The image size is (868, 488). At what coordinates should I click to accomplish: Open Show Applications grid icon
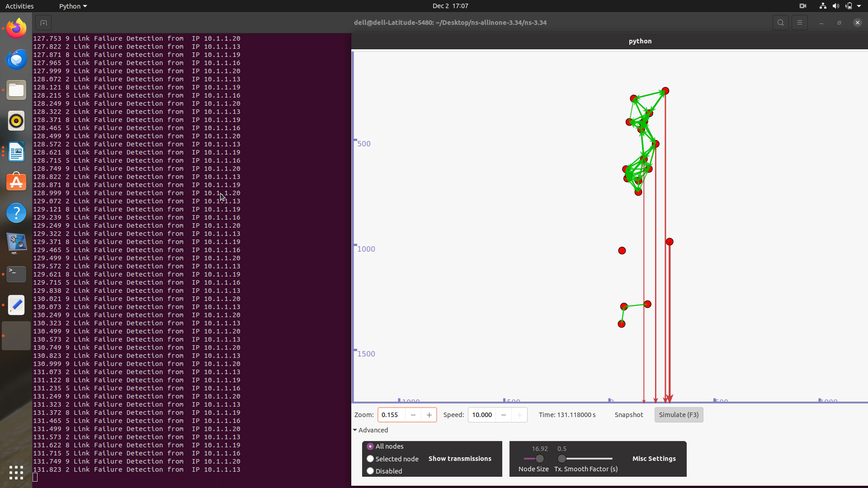click(x=16, y=473)
